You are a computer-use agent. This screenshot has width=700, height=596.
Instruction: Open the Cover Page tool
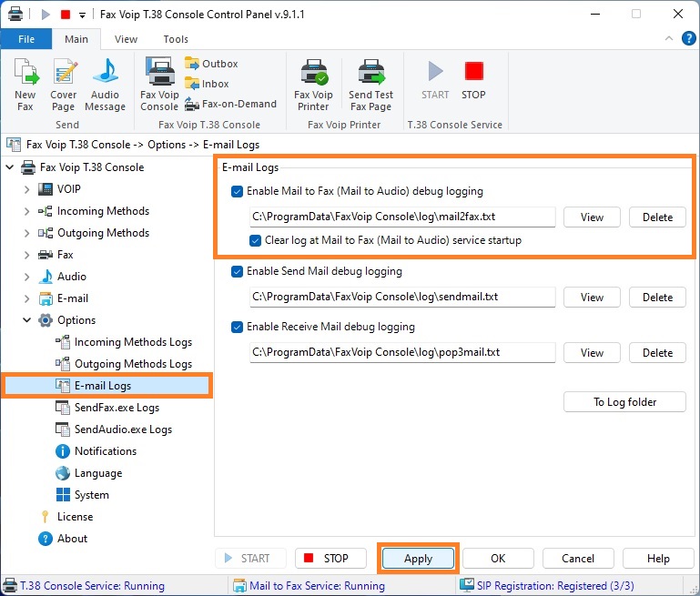point(64,85)
